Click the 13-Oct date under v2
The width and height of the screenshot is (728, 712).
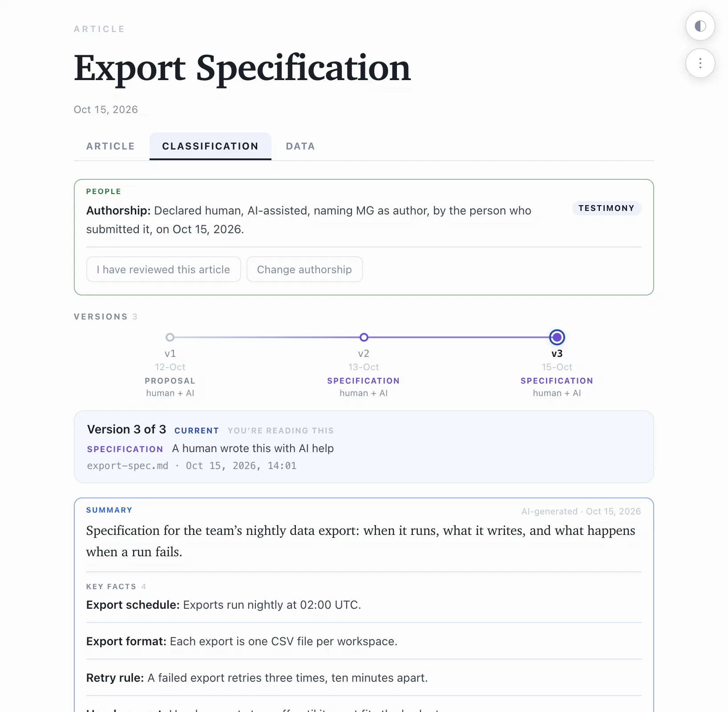[364, 367]
